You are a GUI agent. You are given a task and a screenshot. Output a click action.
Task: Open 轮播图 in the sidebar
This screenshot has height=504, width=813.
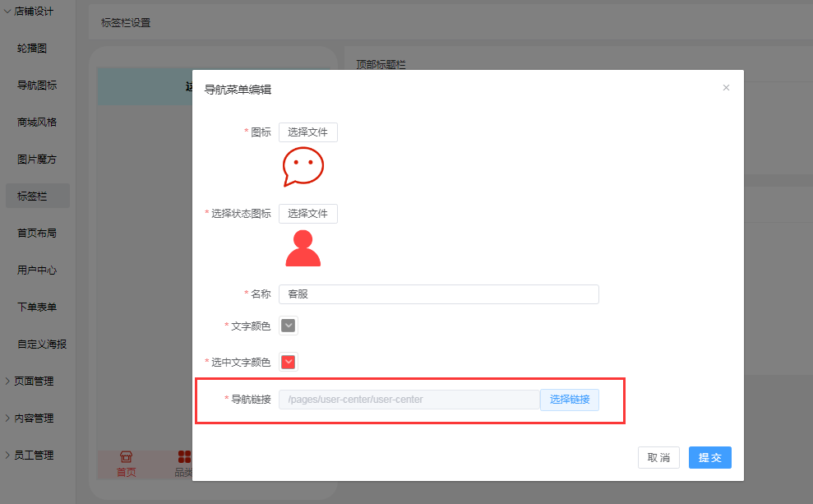click(32, 49)
